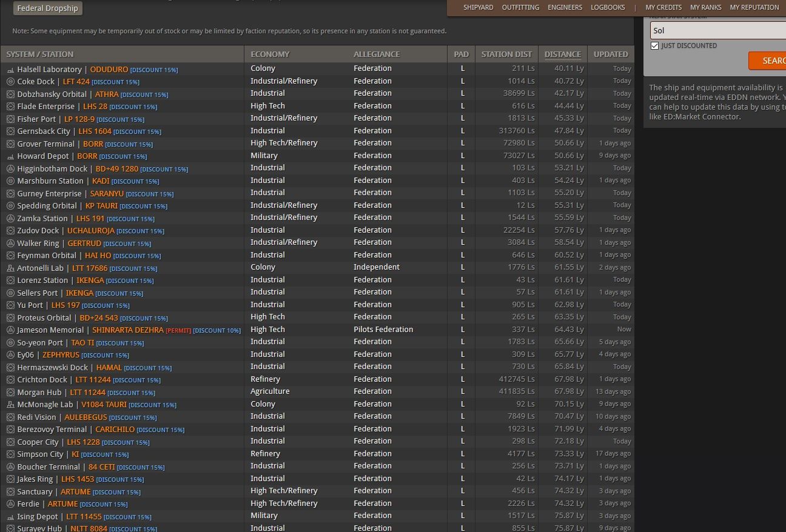
Task: Click the station icon next to Dobzhansky Orbital
Action: pyautogui.click(x=10, y=95)
